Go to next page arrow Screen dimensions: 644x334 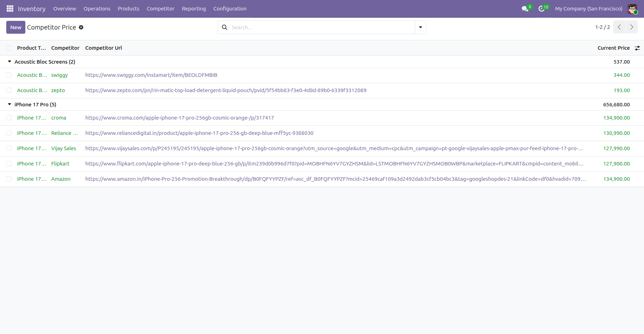point(631,27)
